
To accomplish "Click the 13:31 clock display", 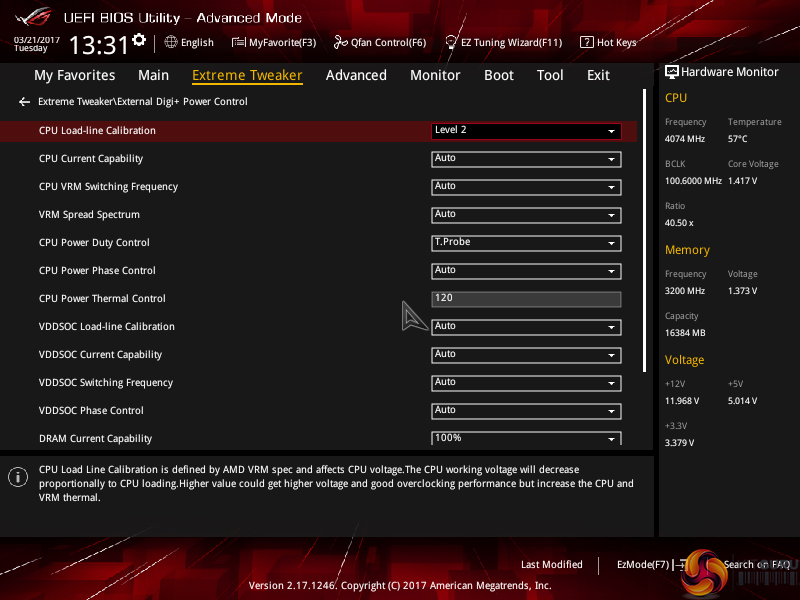I will (97, 44).
